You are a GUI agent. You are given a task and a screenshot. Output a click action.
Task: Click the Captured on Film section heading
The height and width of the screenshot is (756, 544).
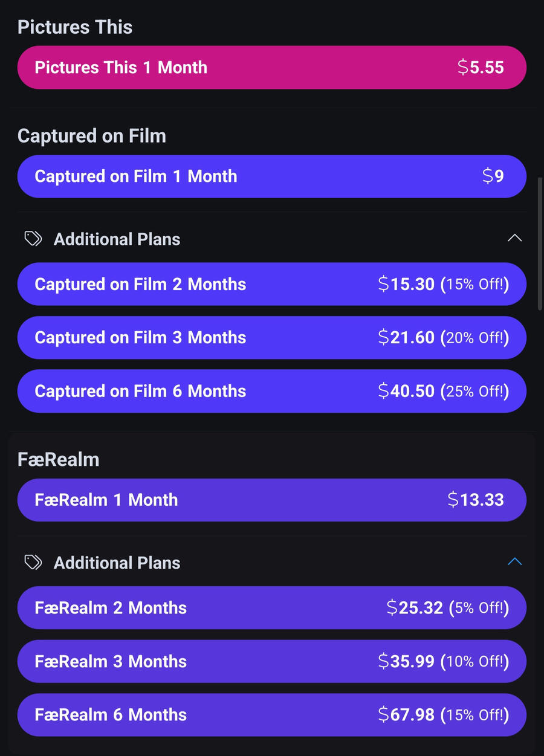(x=92, y=136)
